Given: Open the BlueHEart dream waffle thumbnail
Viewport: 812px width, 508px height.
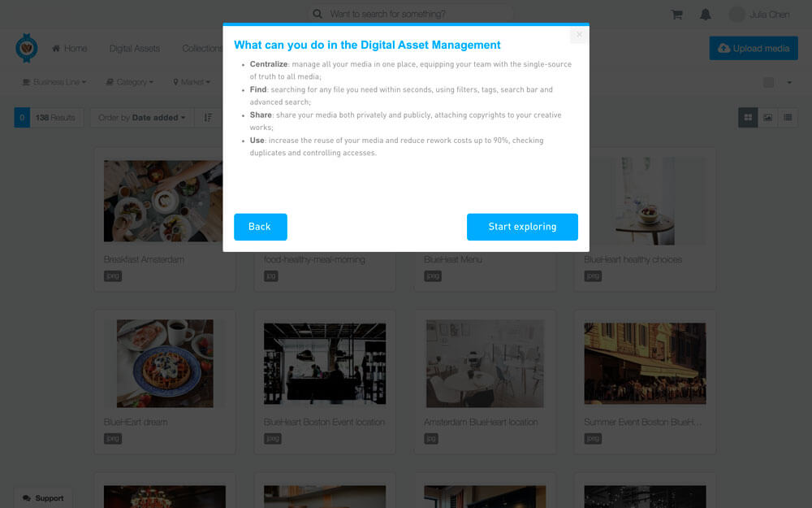Looking at the screenshot, I should (x=165, y=363).
